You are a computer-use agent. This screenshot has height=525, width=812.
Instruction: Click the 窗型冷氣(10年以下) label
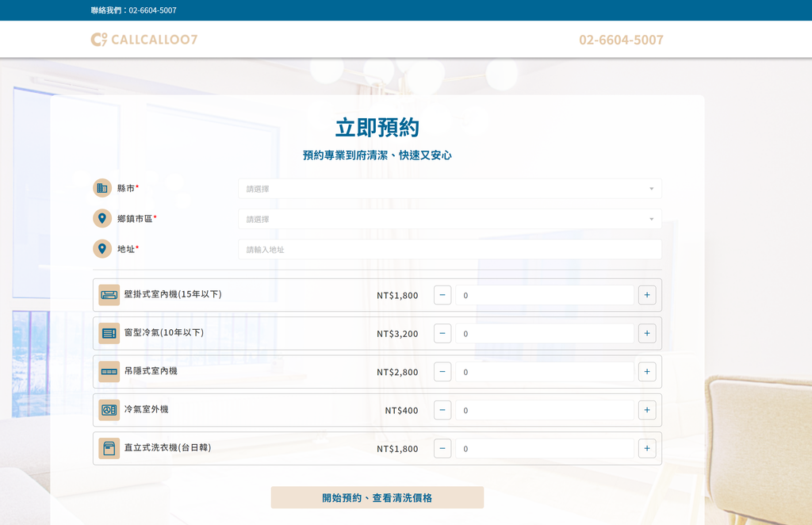coord(164,332)
